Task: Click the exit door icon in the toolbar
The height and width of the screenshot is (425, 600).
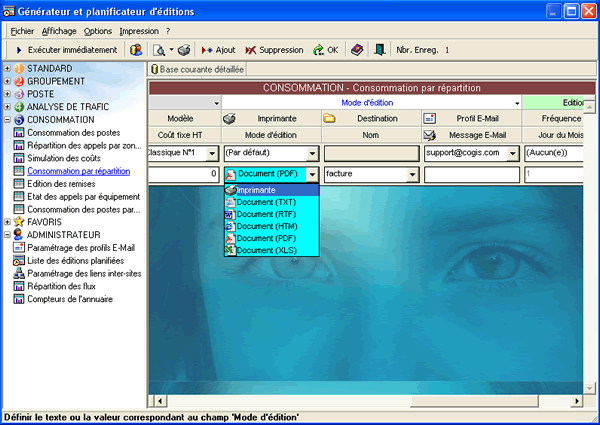Action: (x=380, y=49)
